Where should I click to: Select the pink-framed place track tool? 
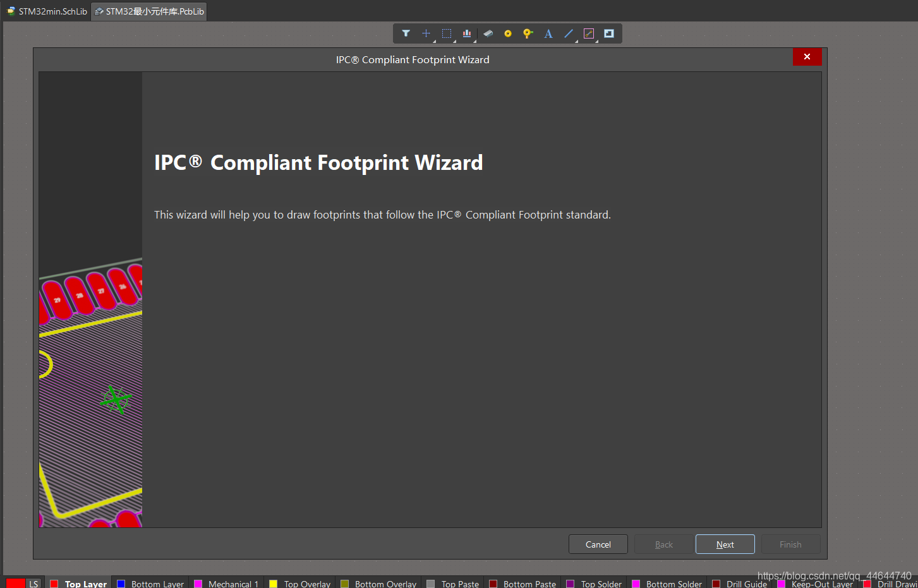[589, 33]
